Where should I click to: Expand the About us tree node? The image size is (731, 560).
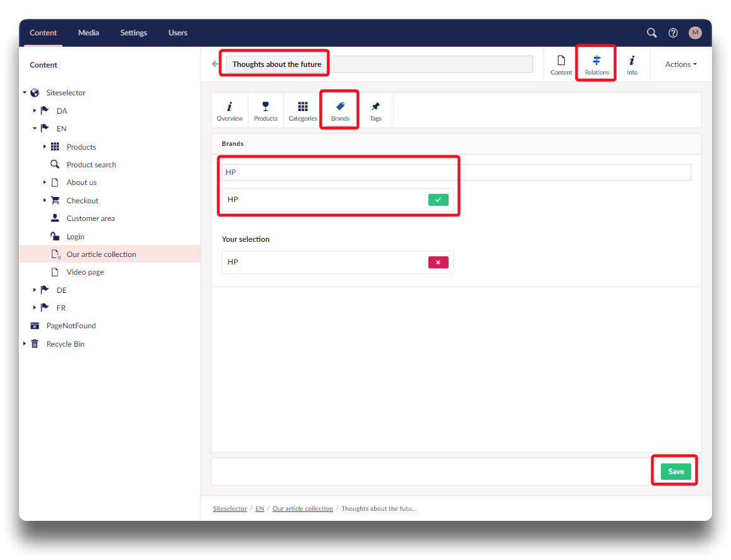[x=45, y=182]
